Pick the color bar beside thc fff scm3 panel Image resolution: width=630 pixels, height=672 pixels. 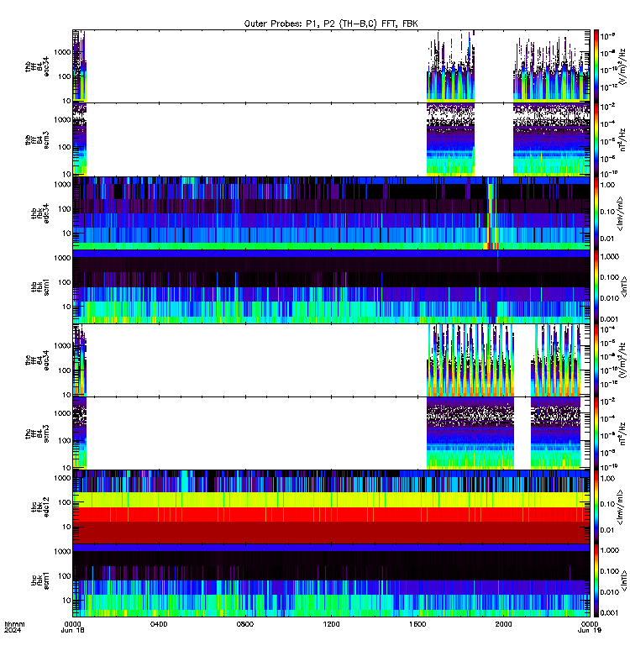pos(596,433)
